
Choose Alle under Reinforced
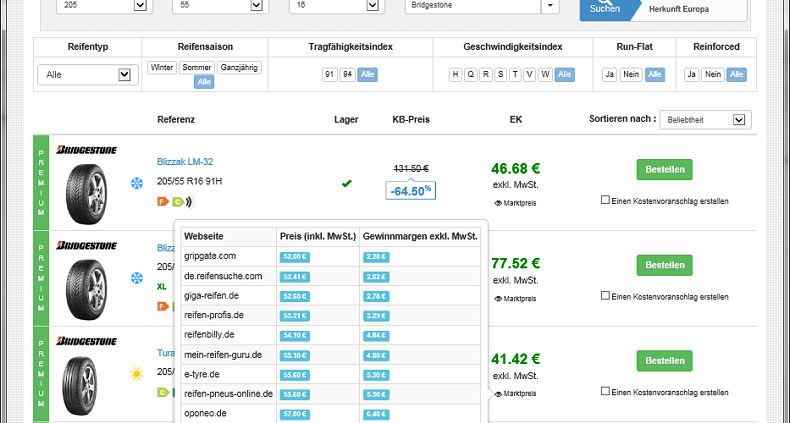(737, 75)
